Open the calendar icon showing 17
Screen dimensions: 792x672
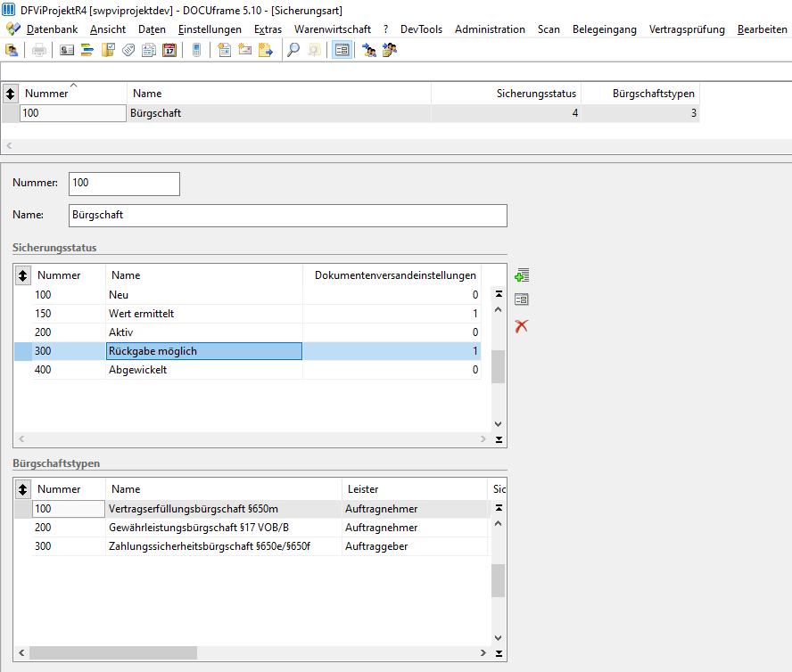(169, 50)
